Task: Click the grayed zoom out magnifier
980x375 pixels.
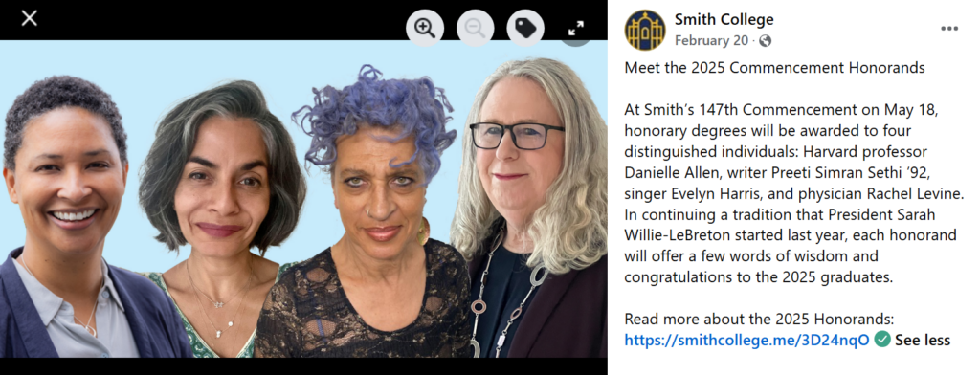Action: click(x=475, y=28)
